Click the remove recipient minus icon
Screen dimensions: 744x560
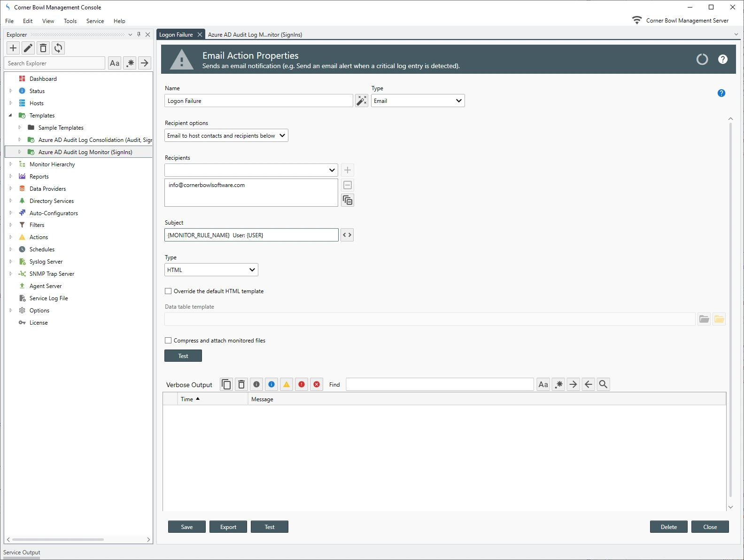(x=348, y=185)
